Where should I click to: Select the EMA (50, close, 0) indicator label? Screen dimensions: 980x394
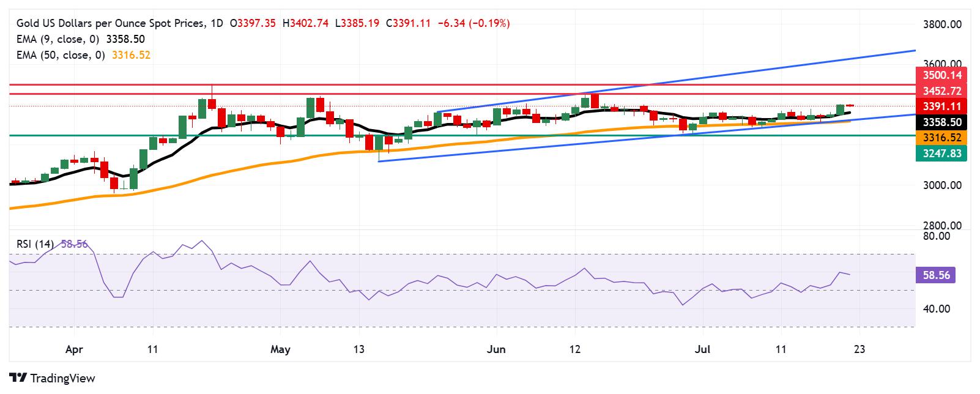61,55
